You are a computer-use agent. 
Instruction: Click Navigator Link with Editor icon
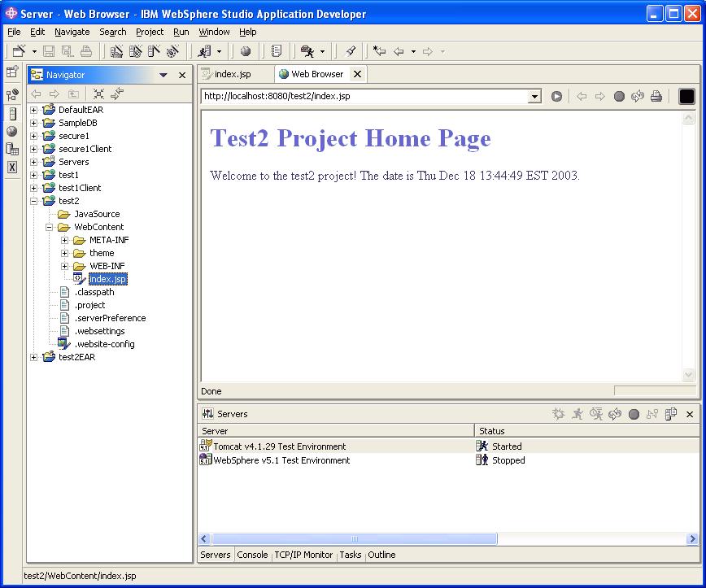click(x=117, y=94)
